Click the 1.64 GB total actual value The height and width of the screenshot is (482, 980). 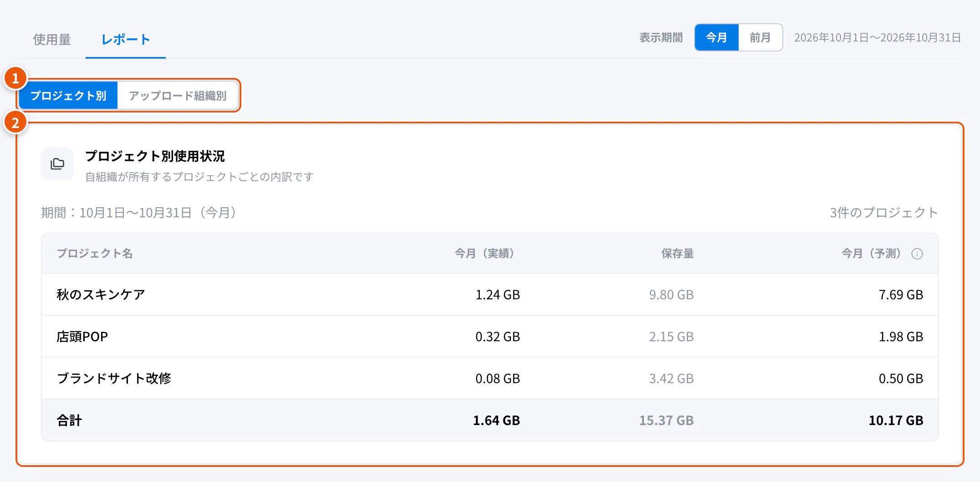(x=496, y=420)
